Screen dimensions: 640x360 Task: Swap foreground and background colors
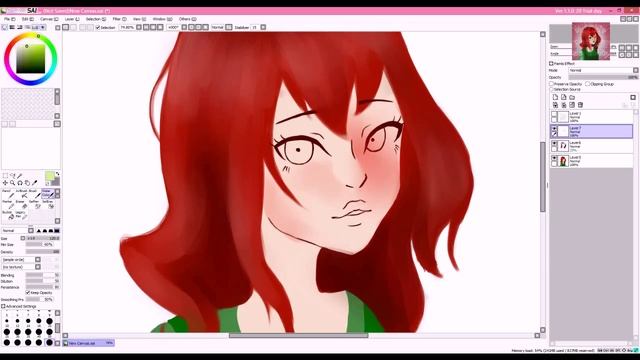(x=57, y=174)
